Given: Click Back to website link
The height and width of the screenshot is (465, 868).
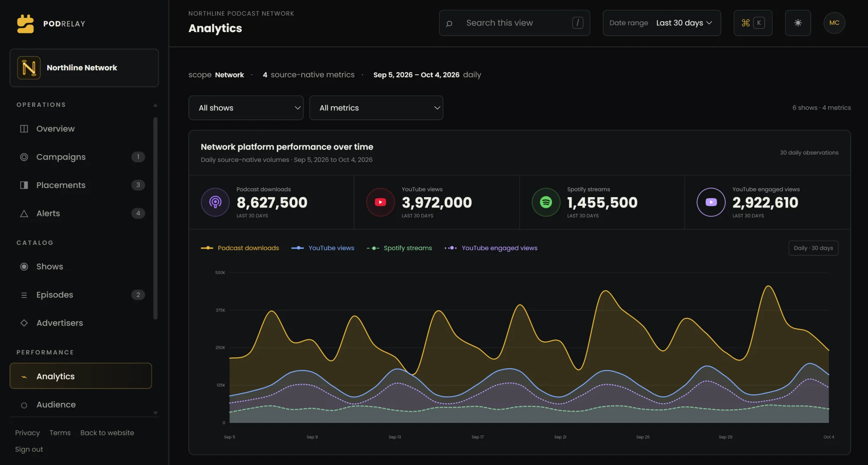Looking at the screenshot, I should [x=107, y=433].
